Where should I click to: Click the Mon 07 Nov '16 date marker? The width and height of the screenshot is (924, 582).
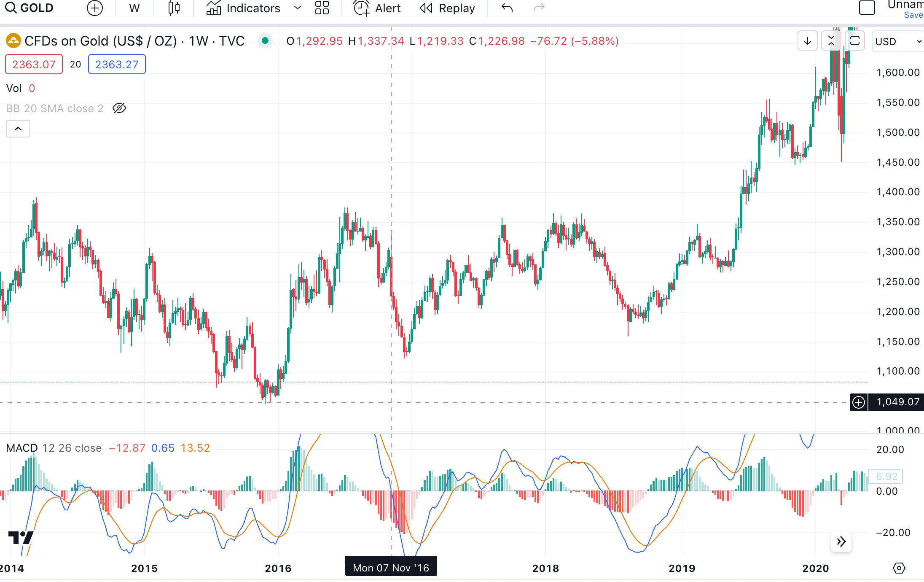391,567
